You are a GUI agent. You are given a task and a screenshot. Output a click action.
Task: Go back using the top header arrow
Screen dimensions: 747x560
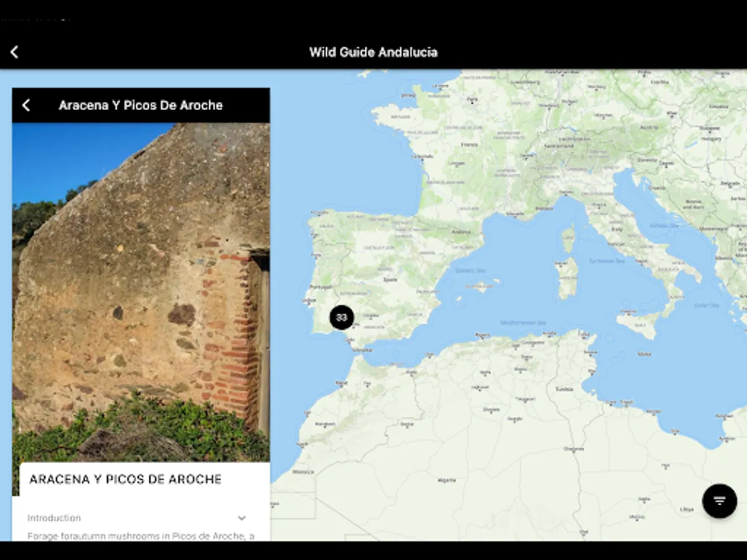pyautogui.click(x=14, y=52)
